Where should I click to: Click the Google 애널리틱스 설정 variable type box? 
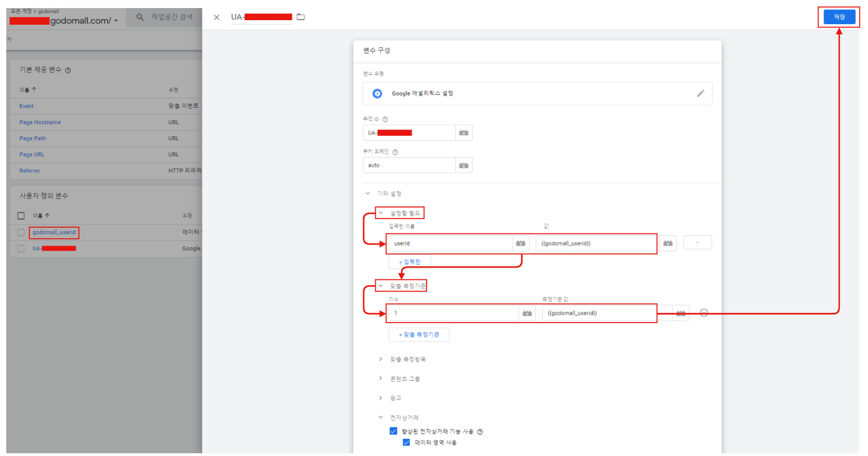point(537,93)
